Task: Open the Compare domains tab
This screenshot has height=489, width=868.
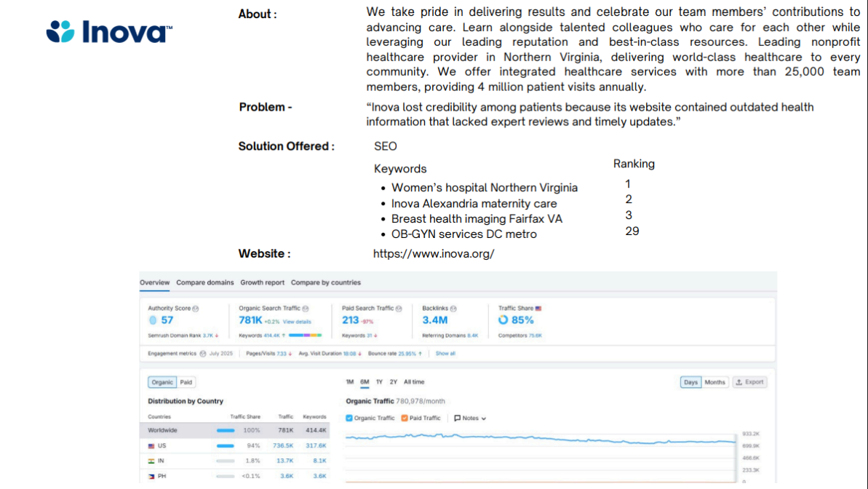Action: tap(205, 282)
